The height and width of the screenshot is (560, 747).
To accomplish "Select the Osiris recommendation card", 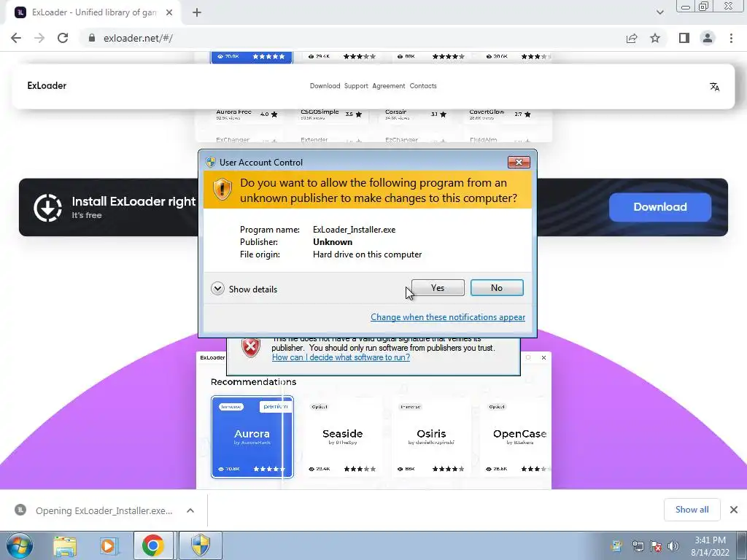I will pos(431,437).
